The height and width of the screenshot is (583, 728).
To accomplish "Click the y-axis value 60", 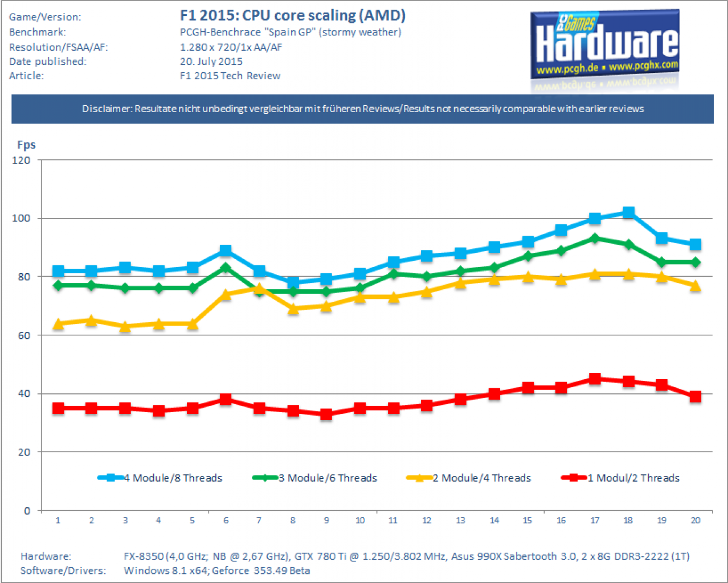I will pos(24,335).
